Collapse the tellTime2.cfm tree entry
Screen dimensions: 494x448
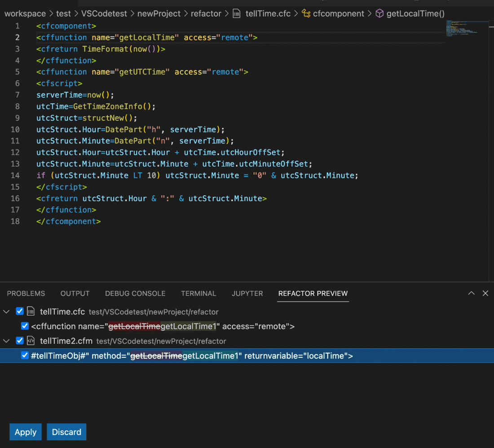pyautogui.click(x=6, y=340)
